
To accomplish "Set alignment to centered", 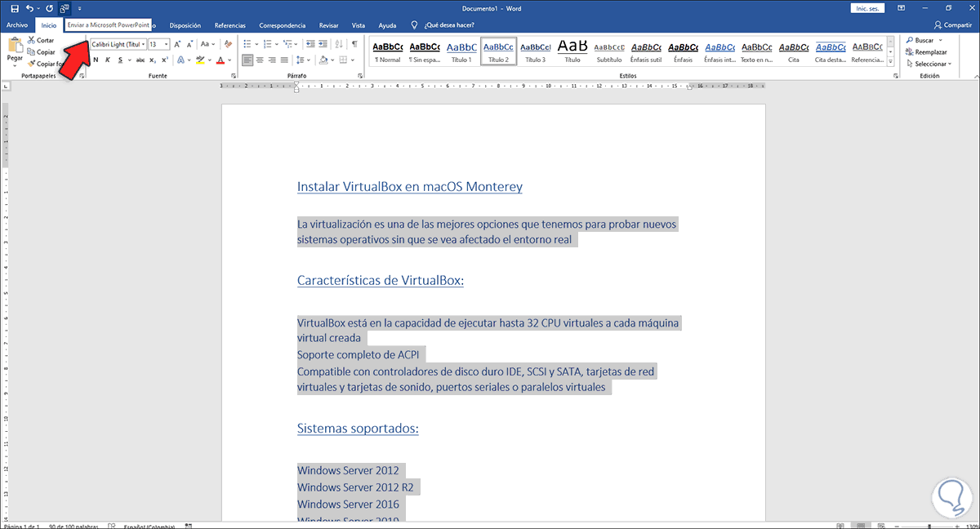I will [x=260, y=60].
